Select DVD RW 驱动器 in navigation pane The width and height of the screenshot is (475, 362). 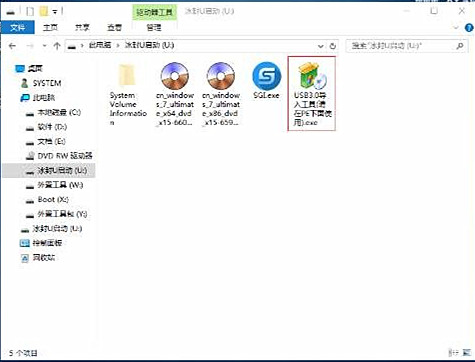(59, 156)
